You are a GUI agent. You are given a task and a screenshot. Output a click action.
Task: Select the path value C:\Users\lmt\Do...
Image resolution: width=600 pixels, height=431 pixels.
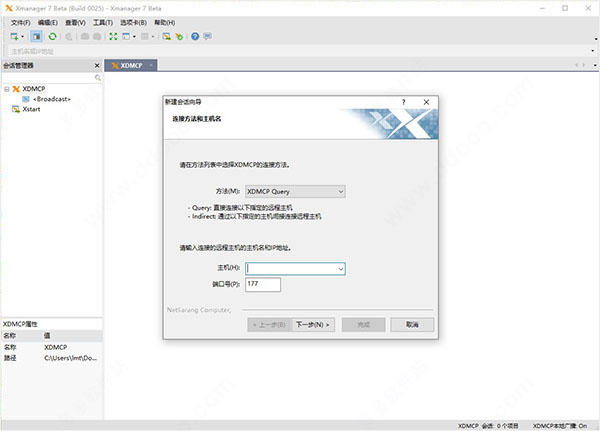(70, 358)
